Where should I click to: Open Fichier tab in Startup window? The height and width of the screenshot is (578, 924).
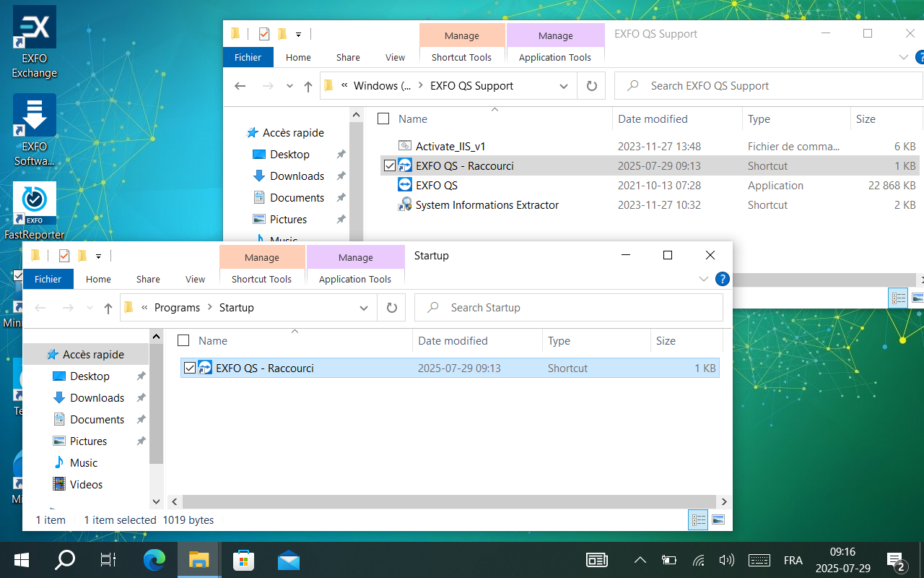coord(48,279)
